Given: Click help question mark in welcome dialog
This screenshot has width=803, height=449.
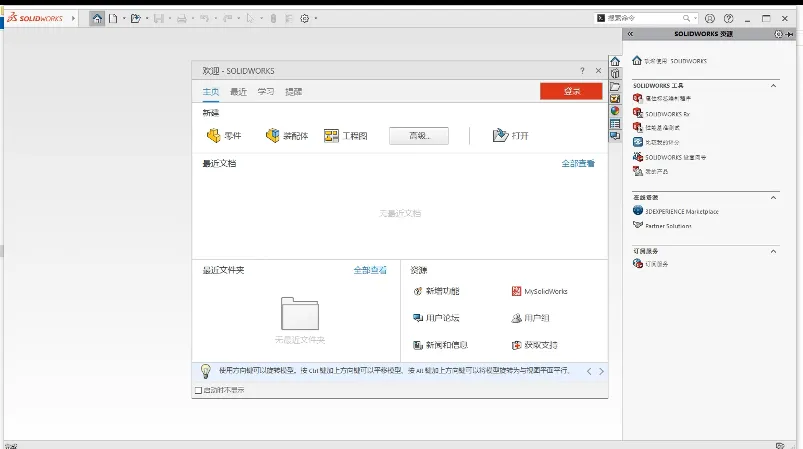Looking at the screenshot, I should click(x=582, y=71).
